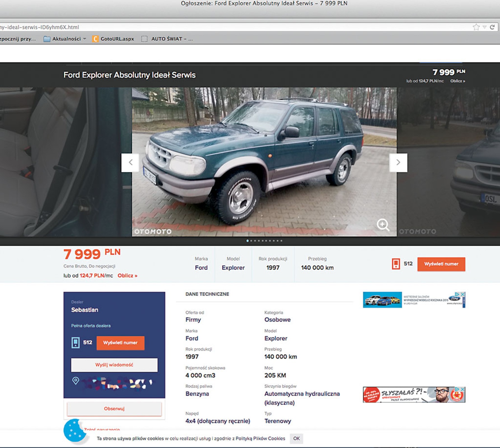Close the Ford banner advertisement

(463, 294)
